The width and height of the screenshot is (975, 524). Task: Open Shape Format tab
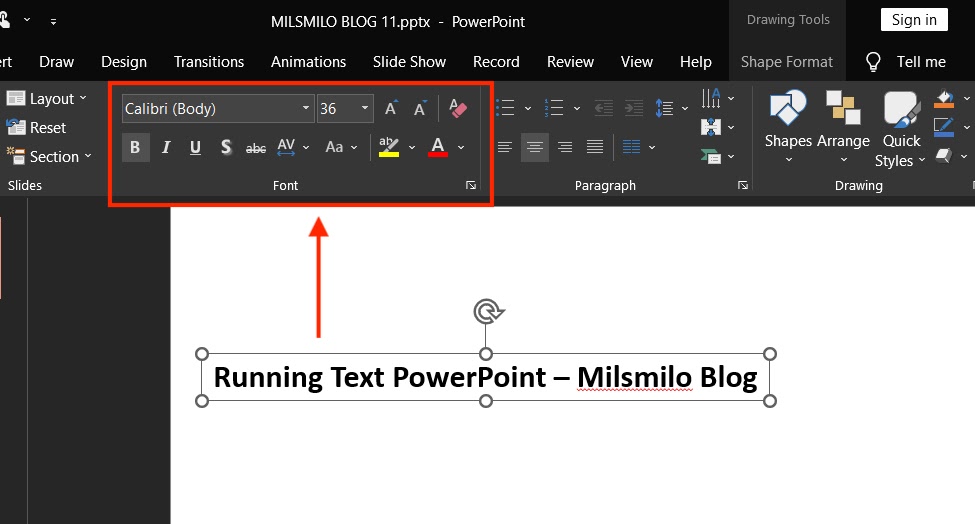pos(787,62)
